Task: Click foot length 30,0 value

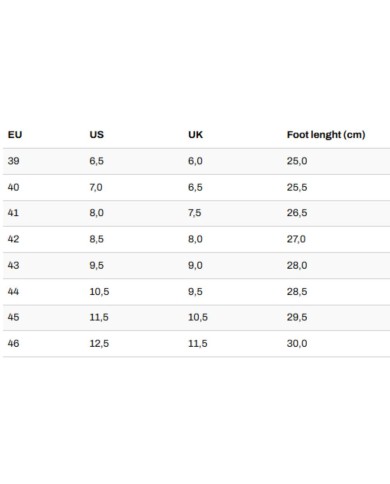Action: [x=297, y=343]
